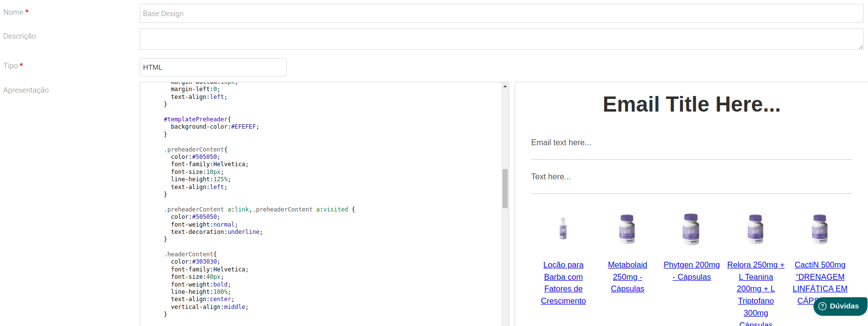Click the 'font-weight:bold' code line
Image resolution: width=868 pixels, height=326 pixels.
point(201,285)
